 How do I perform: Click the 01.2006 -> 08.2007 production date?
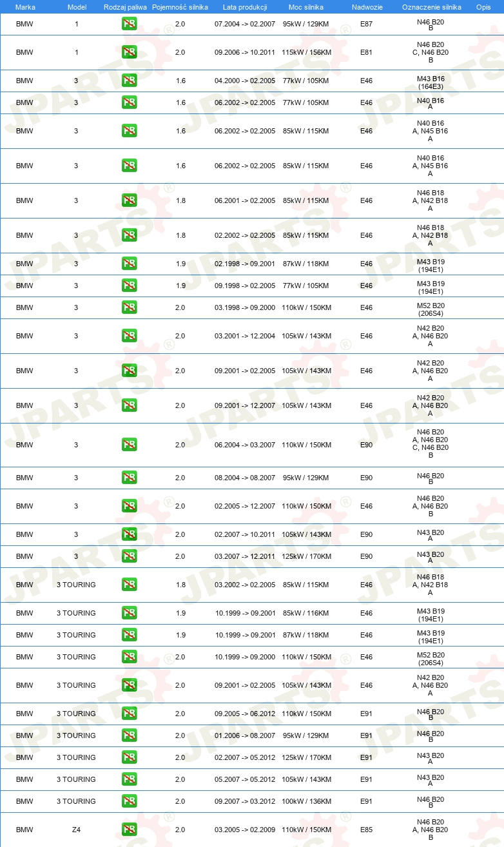point(245,735)
